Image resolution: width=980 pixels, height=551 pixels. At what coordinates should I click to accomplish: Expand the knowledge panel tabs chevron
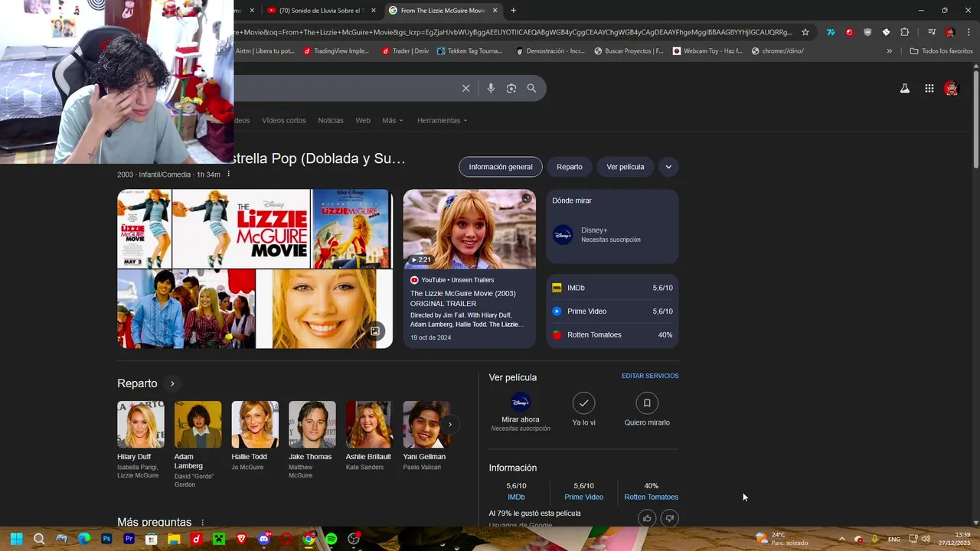(668, 167)
